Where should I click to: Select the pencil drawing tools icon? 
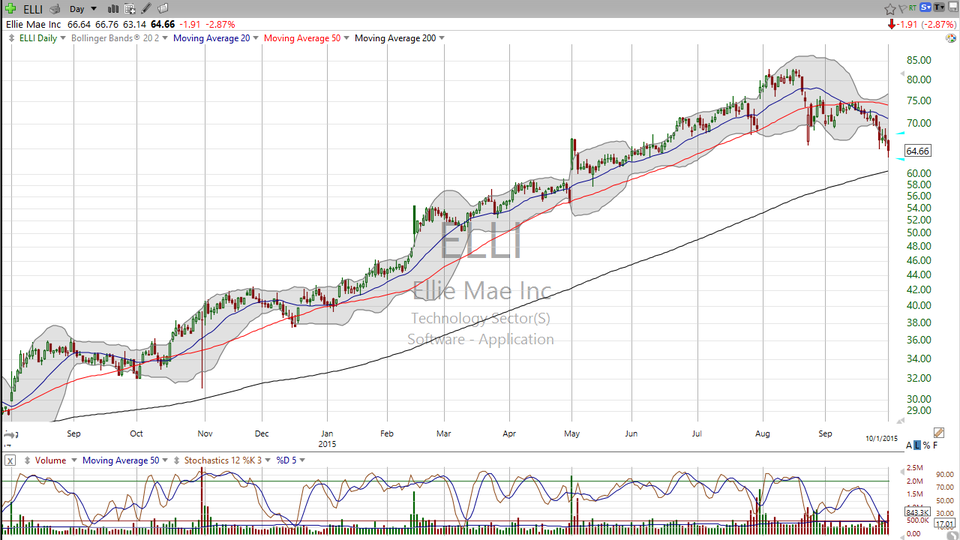point(146,9)
